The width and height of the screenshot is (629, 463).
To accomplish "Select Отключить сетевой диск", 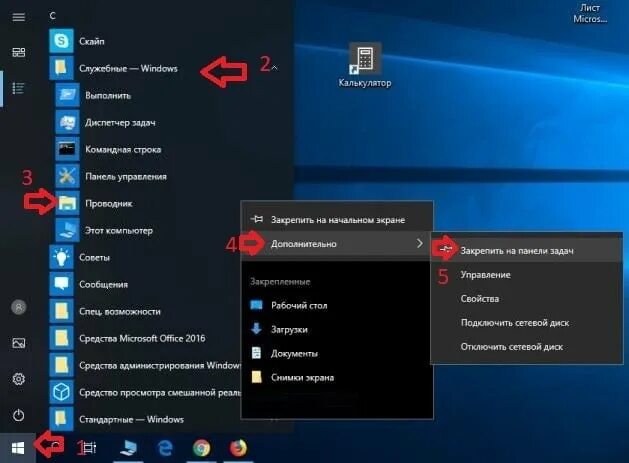I will click(x=527, y=347).
